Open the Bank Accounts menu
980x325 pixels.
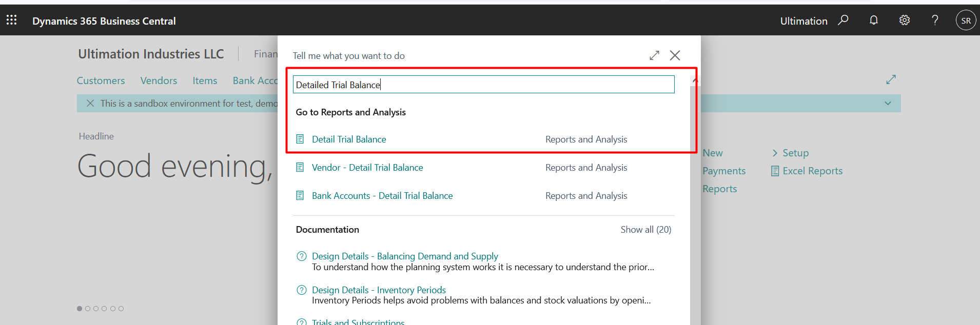(255, 80)
